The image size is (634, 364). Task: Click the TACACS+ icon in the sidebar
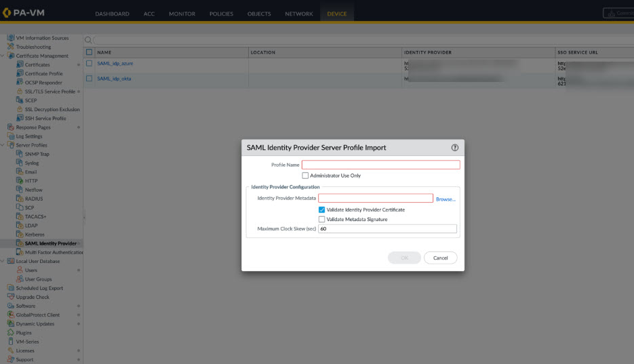tap(20, 216)
